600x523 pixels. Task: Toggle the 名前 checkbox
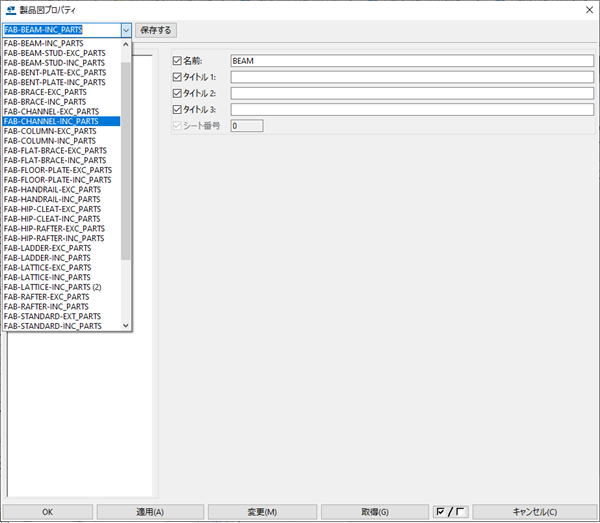click(177, 61)
